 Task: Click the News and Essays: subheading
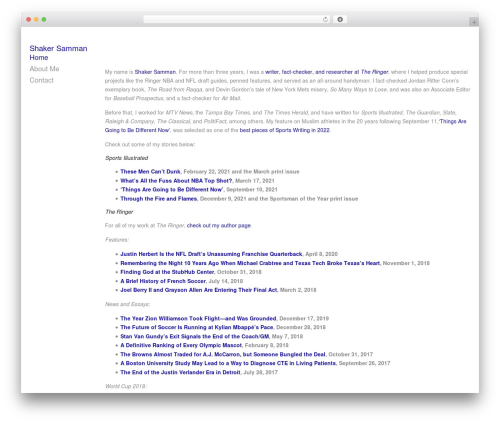127,304
